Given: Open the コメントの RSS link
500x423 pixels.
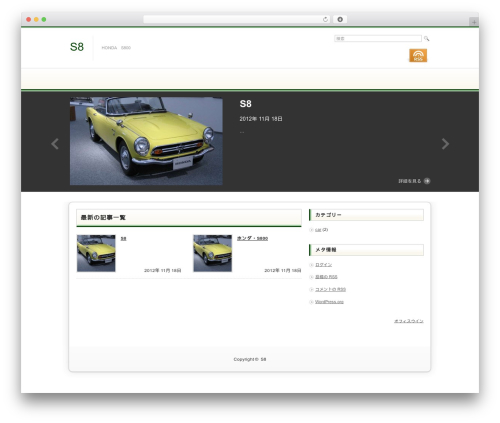Looking at the screenshot, I should (x=330, y=289).
